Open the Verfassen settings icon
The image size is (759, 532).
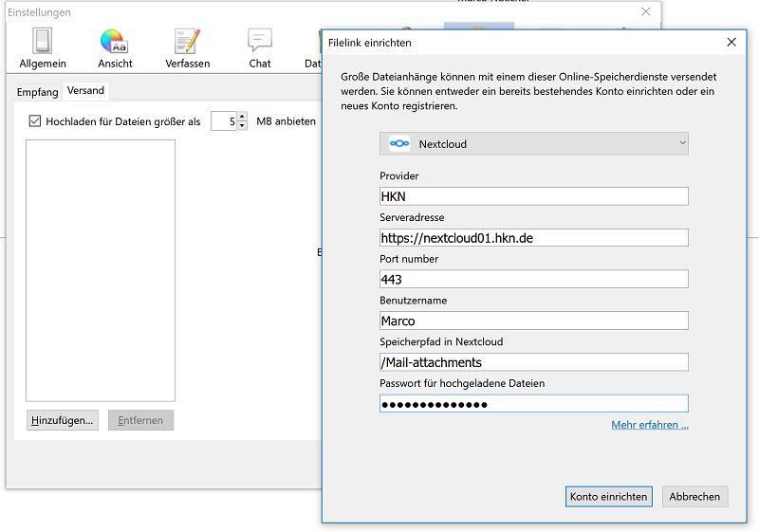tap(187, 48)
